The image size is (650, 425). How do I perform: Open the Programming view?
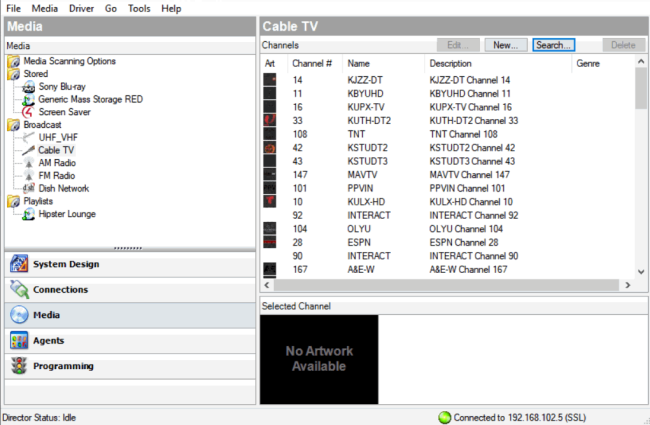(130, 366)
